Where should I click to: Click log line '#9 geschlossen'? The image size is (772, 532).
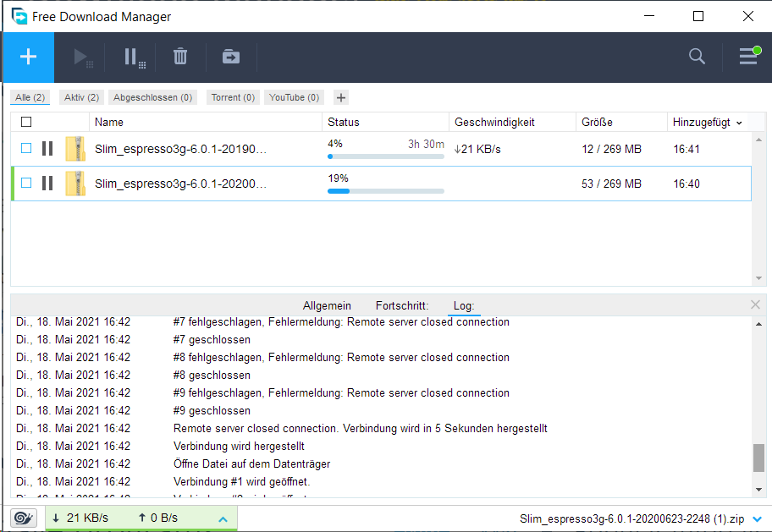212,410
